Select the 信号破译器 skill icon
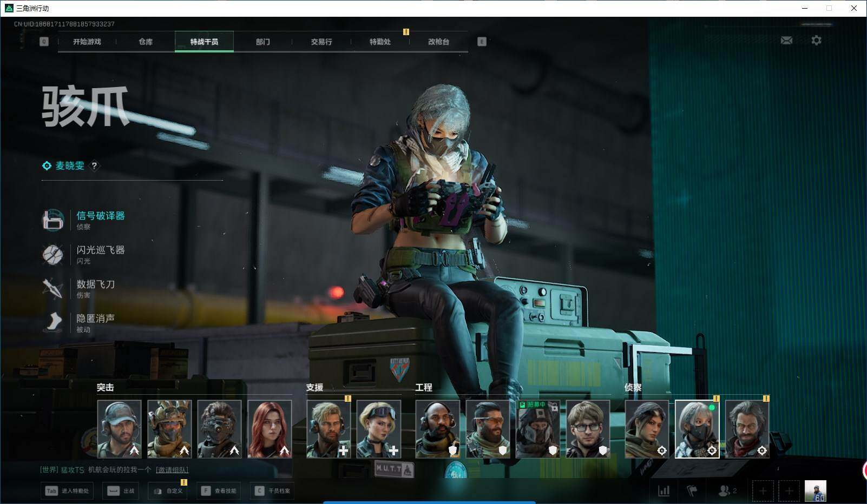 click(x=53, y=220)
